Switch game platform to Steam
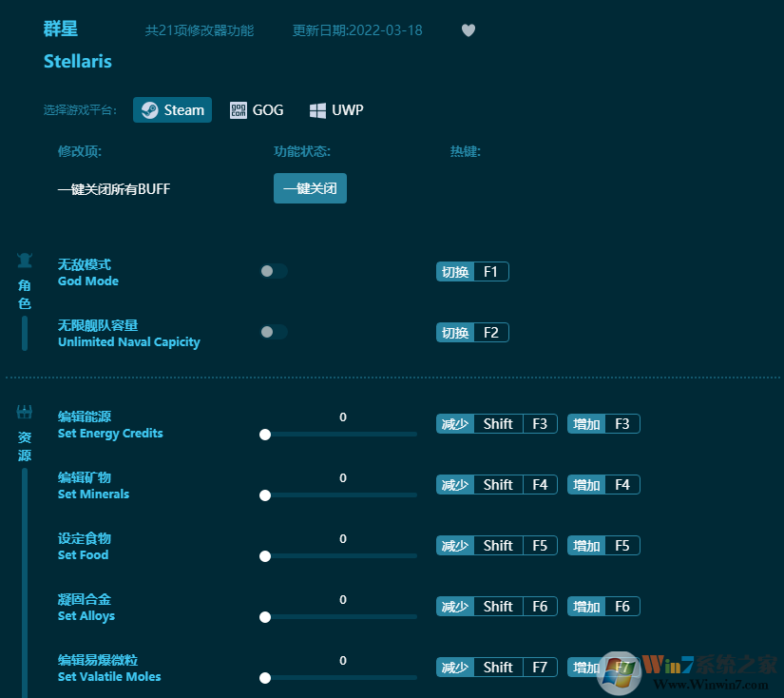The height and width of the screenshot is (698, 784). [x=172, y=109]
